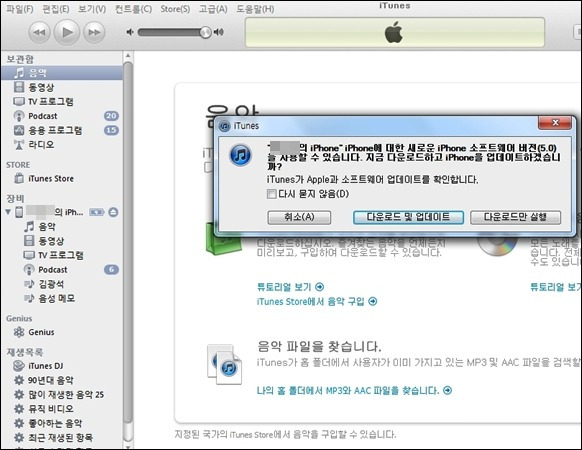The width and height of the screenshot is (582, 450).
Task: Open the 고급(A) menu
Action: pos(213,9)
